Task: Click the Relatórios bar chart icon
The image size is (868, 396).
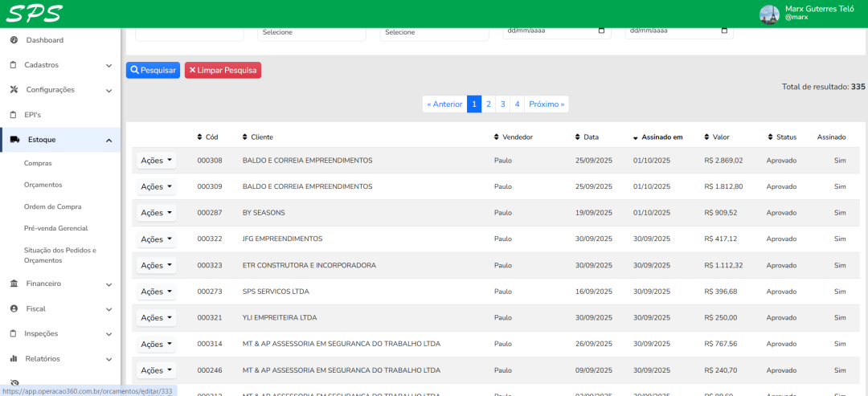Action: coord(14,358)
